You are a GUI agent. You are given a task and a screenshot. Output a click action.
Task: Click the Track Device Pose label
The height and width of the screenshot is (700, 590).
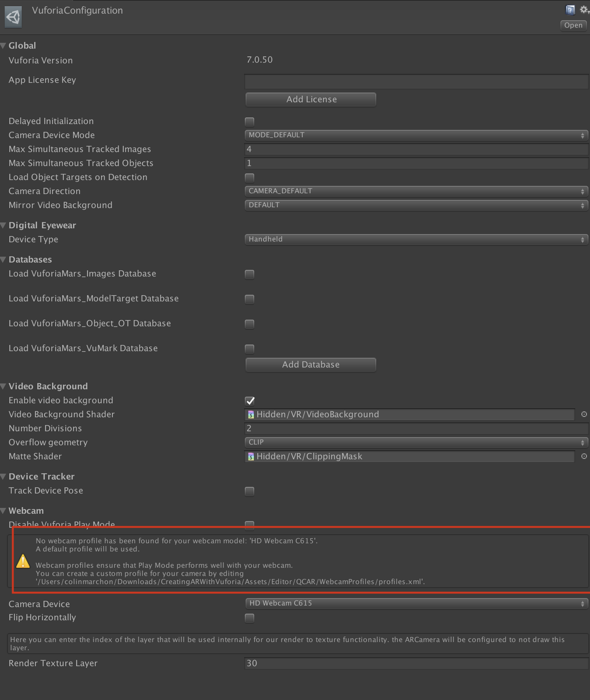click(46, 491)
